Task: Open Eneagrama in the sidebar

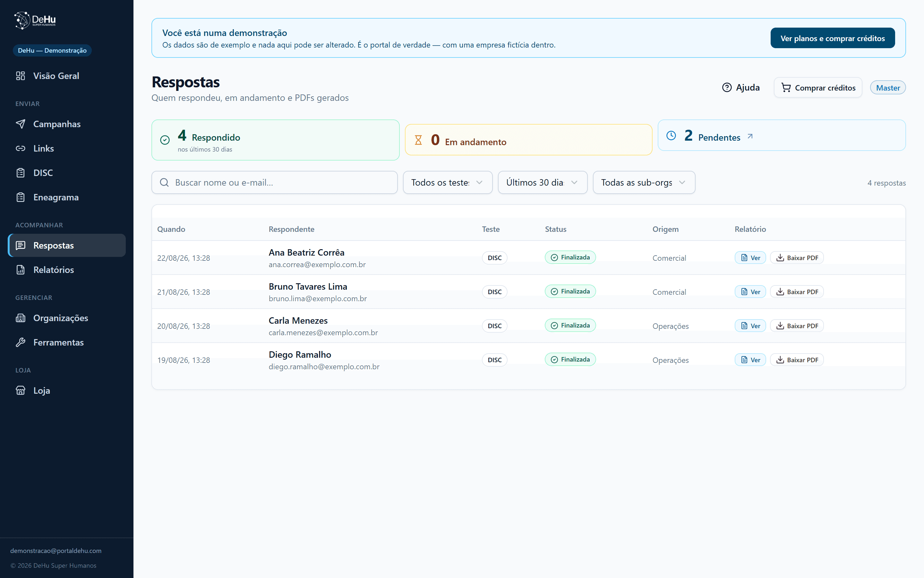Action: 66,197
